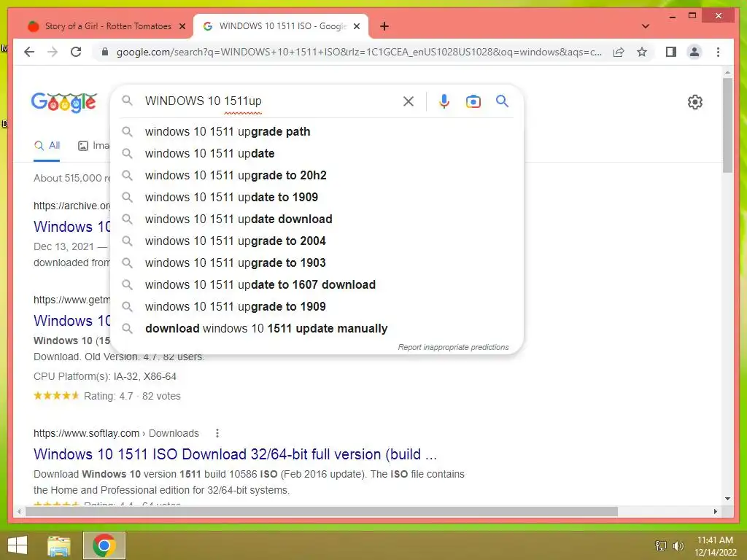Select 'windows 10 1511 upgrade to 1903'
The width and height of the screenshot is (747, 560).
pos(317,262)
